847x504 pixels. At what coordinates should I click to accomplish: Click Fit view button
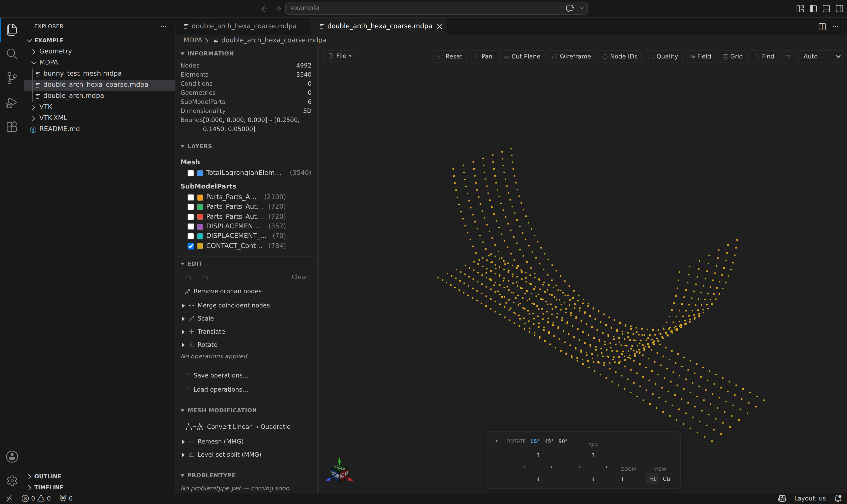click(652, 479)
